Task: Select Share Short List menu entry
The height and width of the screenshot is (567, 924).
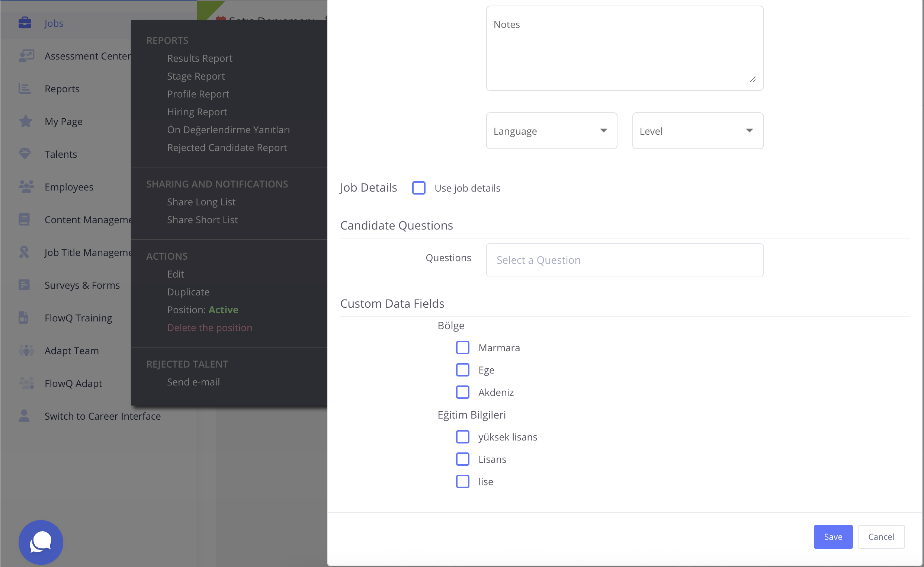Action: (x=202, y=220)
